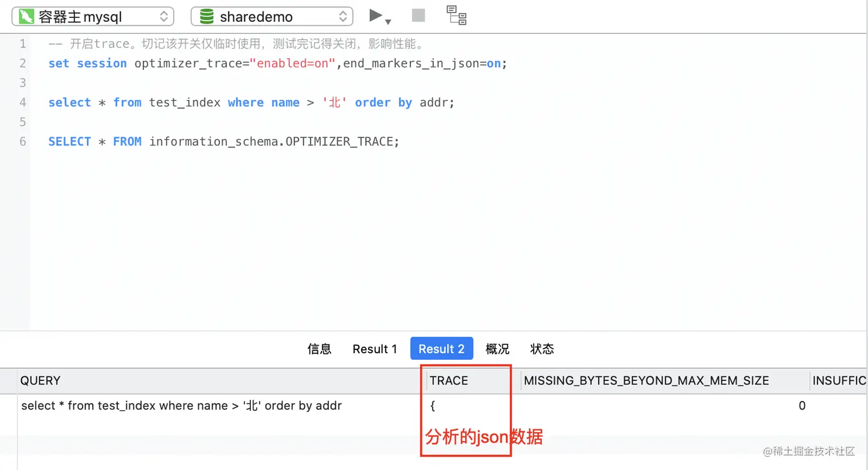Click the stop execution square icon

pos(418,16)
